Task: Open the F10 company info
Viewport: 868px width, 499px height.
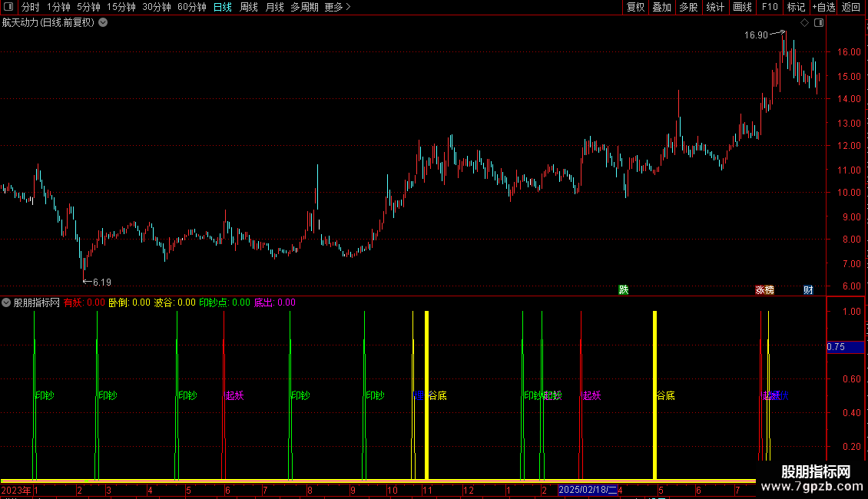Action: click(x=770, y=7)
